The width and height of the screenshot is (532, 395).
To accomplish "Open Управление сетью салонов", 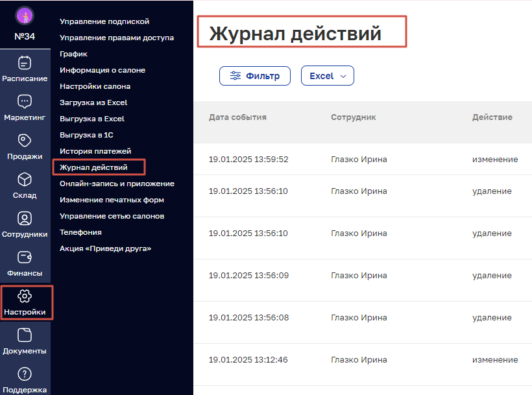I will pos(112,217).
